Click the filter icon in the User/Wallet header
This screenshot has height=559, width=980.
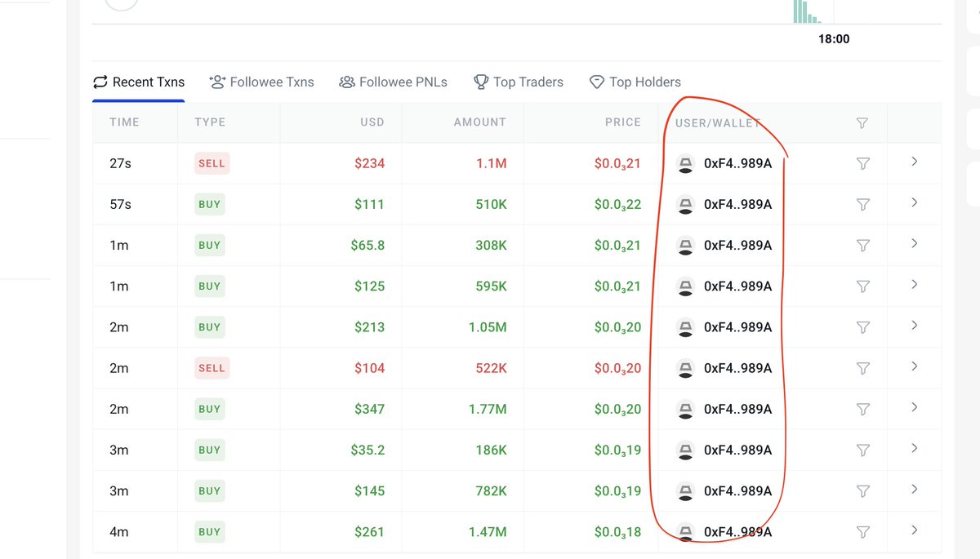coord(862,122)
